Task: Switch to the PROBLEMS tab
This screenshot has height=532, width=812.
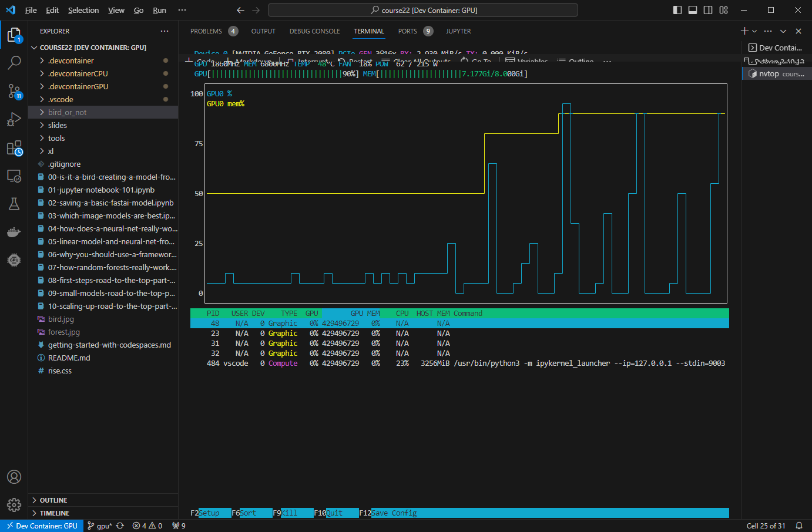Action: click(206, 31)
